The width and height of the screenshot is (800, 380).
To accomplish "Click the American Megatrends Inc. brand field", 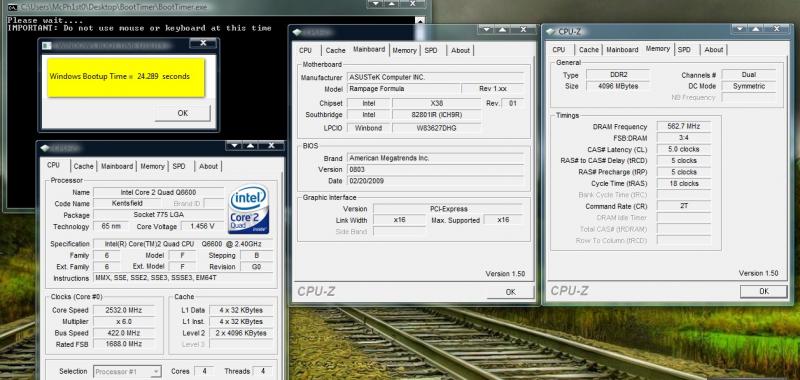I will [x=435, y=158].
